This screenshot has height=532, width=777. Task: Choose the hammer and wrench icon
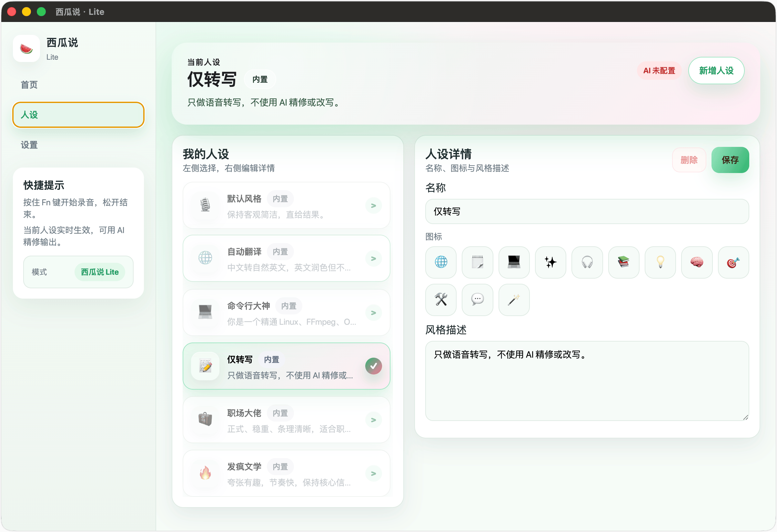pos(441,300)
